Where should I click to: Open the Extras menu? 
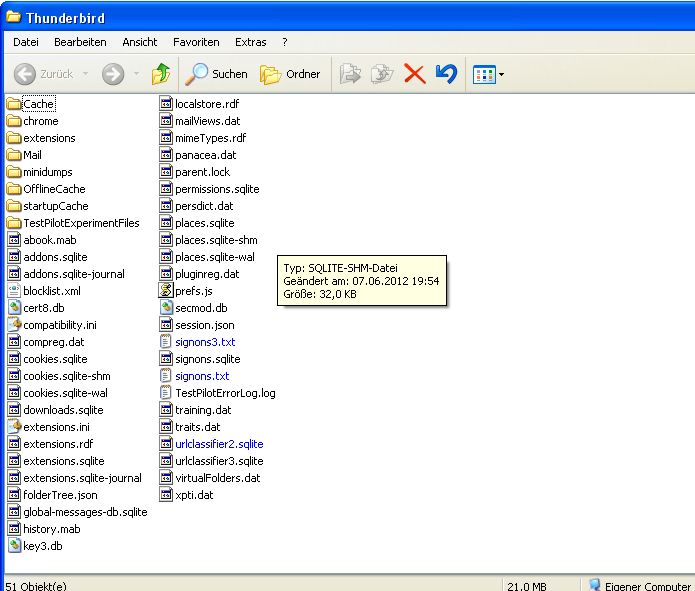(250, 42)
